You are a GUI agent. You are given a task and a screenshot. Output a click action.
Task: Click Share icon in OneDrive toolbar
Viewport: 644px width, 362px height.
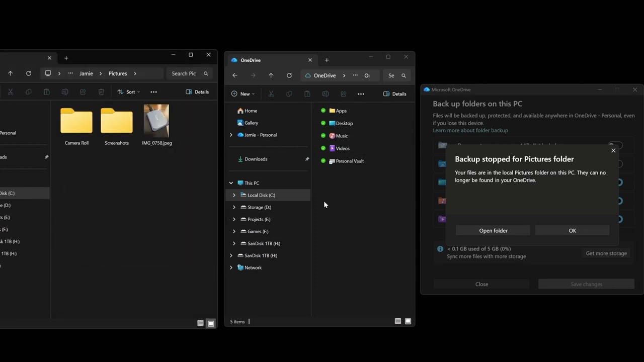pyautogui.click(x=344, y=94)
